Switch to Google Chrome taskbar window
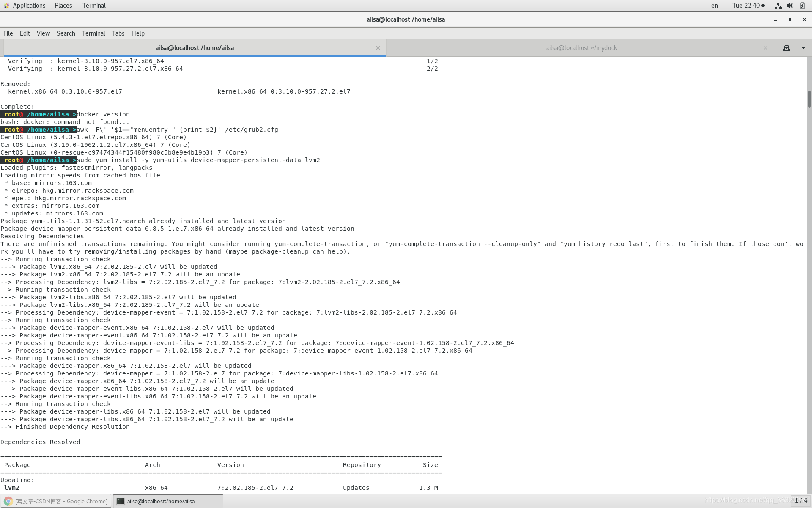 coord(56,501)
